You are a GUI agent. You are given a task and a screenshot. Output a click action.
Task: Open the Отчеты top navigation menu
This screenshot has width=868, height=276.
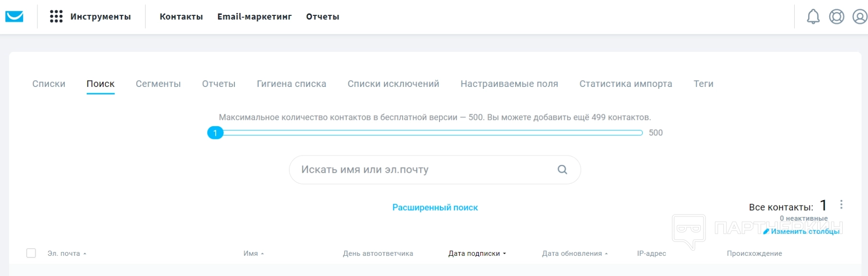tap(323, 17)
